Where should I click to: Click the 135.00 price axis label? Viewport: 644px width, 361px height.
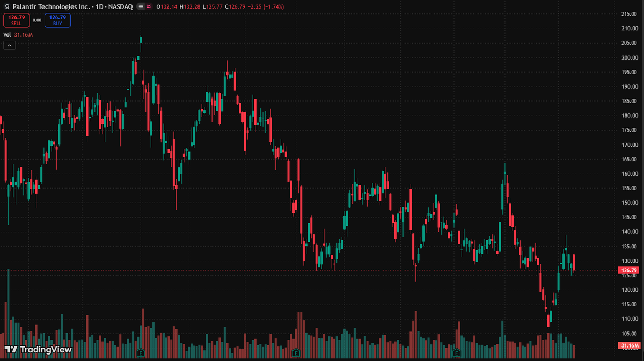click(628, 246)
